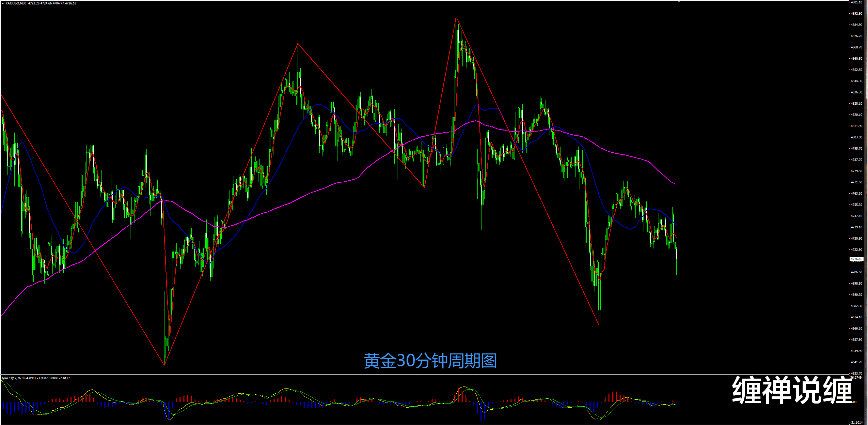This screenshot has width=868, height=425.
Task: Click the 4901.10 price scale label
Action: [x=857, y=2]
